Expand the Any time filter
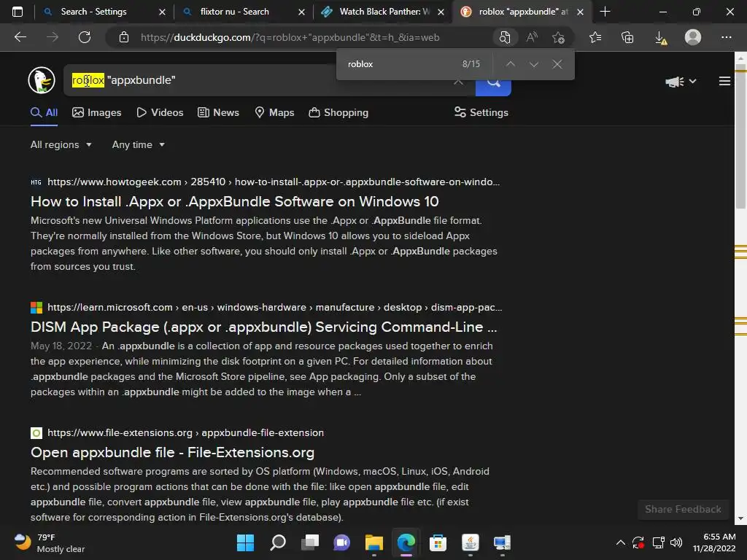Screen dimensions: 747x560 click(139, 145)
